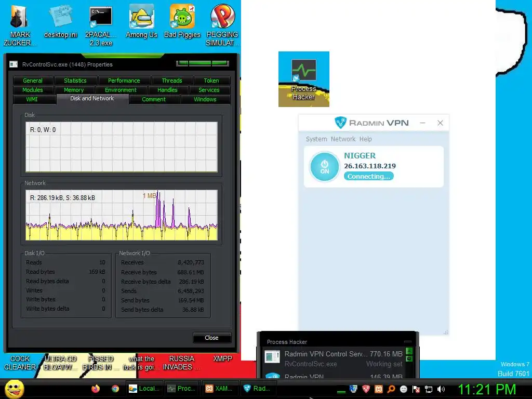
Task: Open the Comment tab
Action: point(154,99)
